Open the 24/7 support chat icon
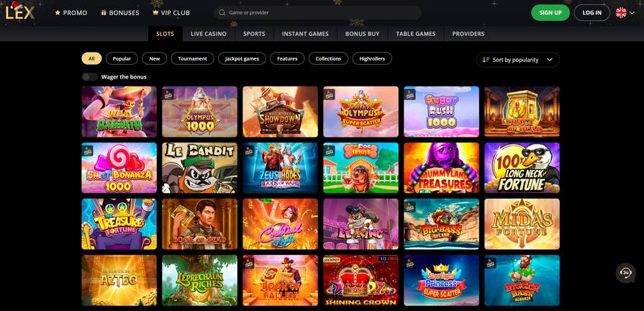Screen dimensions: 644x311 (x=625, y=273)
